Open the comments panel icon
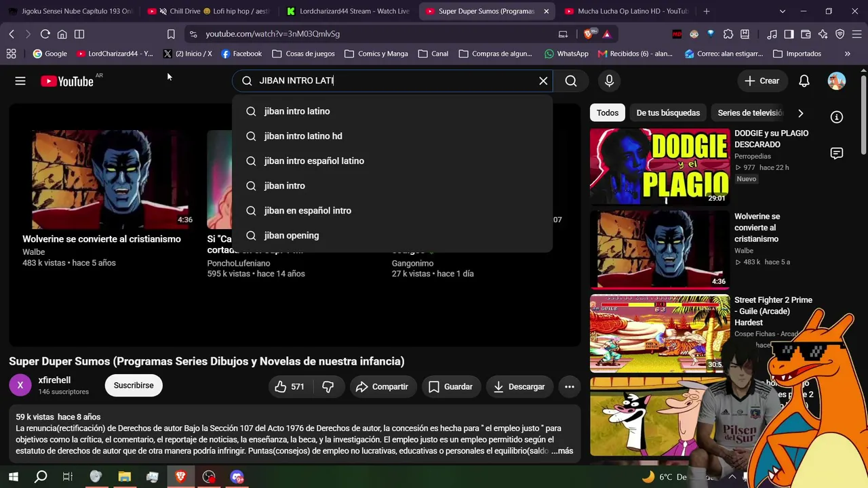The width and height of the screenshot is (868, 488). 837,153
